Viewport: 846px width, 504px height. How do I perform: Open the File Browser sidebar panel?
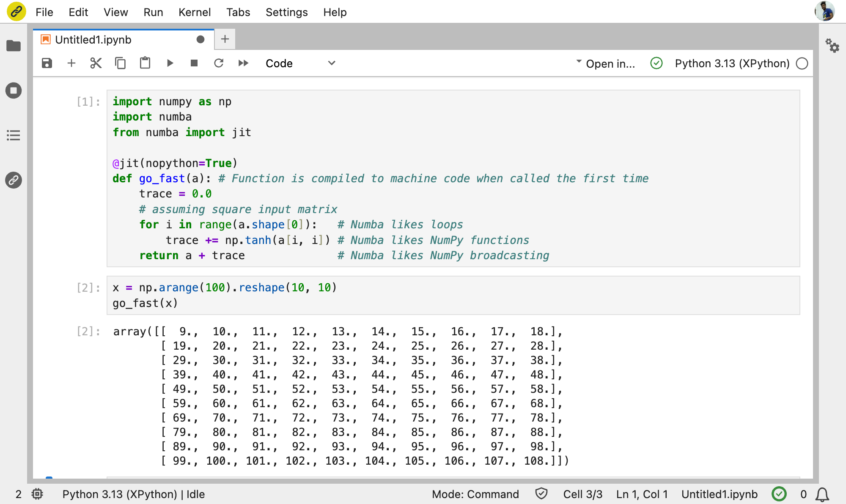14,46
